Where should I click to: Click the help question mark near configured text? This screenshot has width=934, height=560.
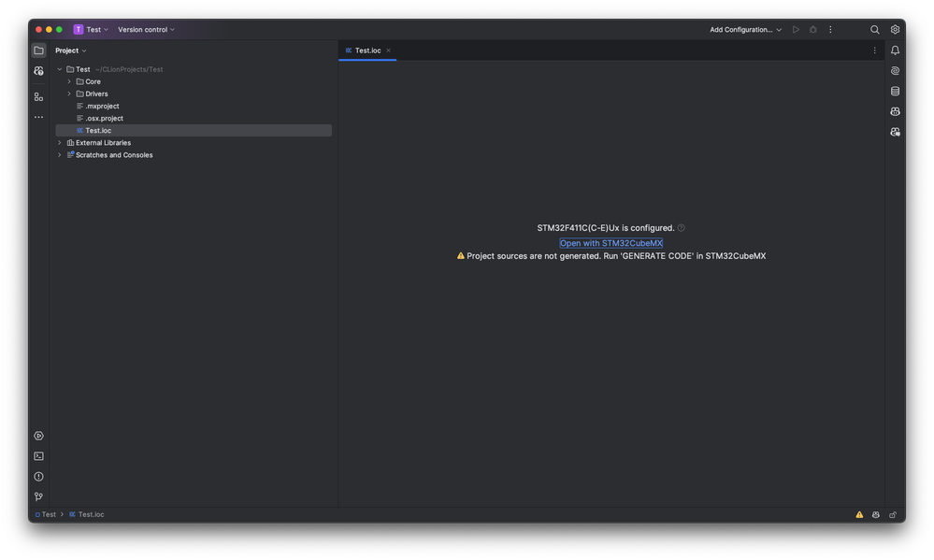point(681,227)
